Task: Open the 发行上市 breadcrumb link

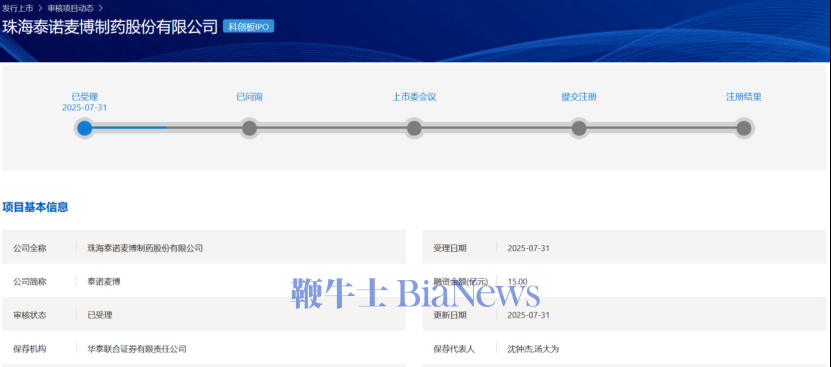Action: click(17, 8)
